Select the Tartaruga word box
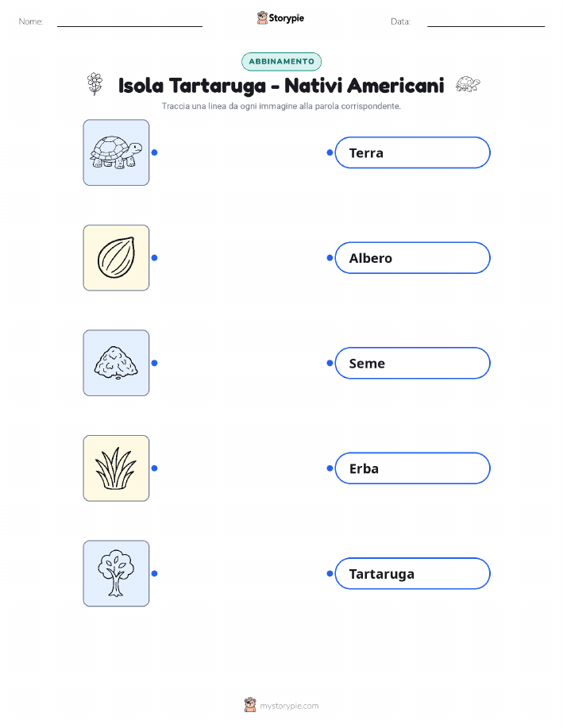Screen dimensions: 563x728 tap(412, 573)
